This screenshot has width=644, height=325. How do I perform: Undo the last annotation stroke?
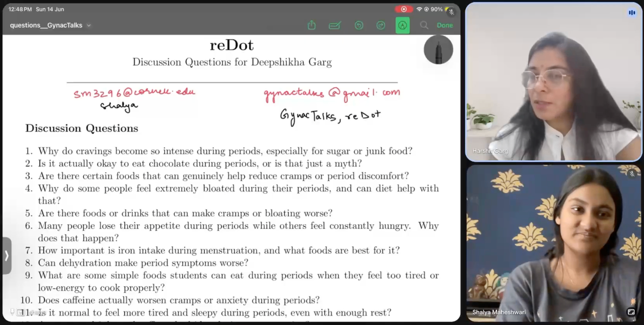[359, 25]
